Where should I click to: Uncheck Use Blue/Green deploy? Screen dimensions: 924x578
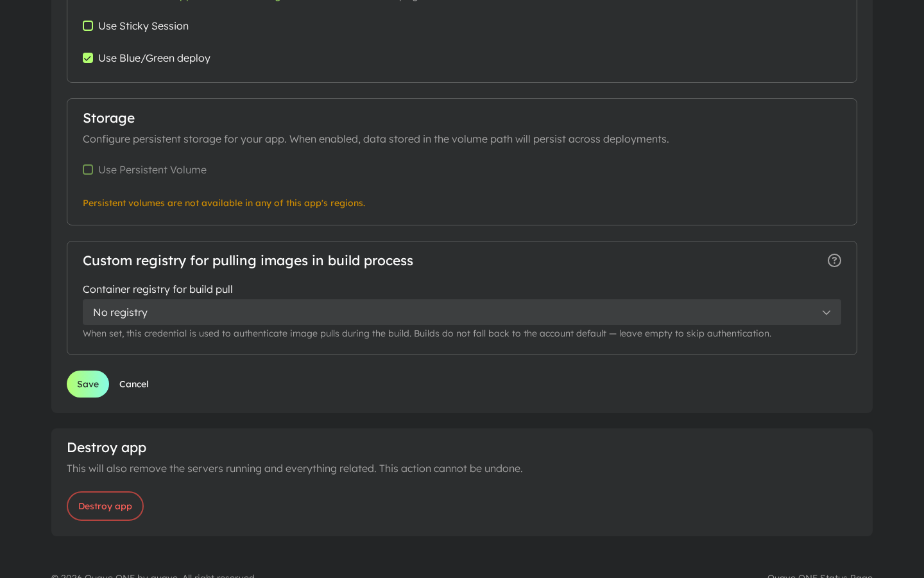(x=88, y=58)
